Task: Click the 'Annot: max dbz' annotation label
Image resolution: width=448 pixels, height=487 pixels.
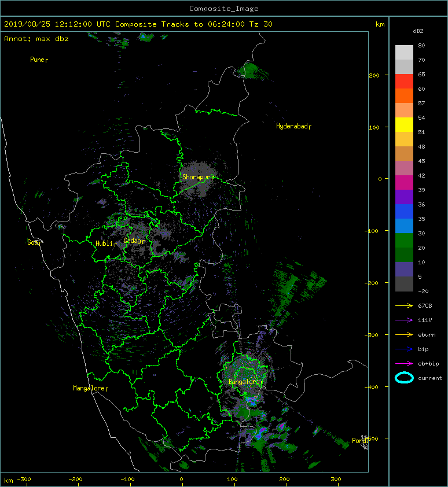Action: pyautogui.click(x=36, y=39)
